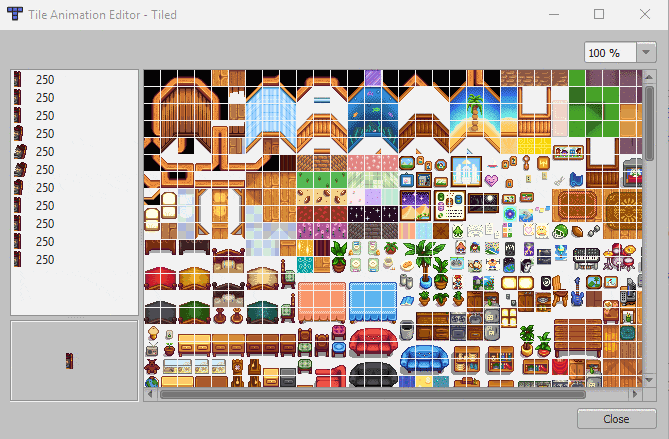This screenshot has height=439, width=669.
Task: Select the brown football tile
Action: click(577, 232)
